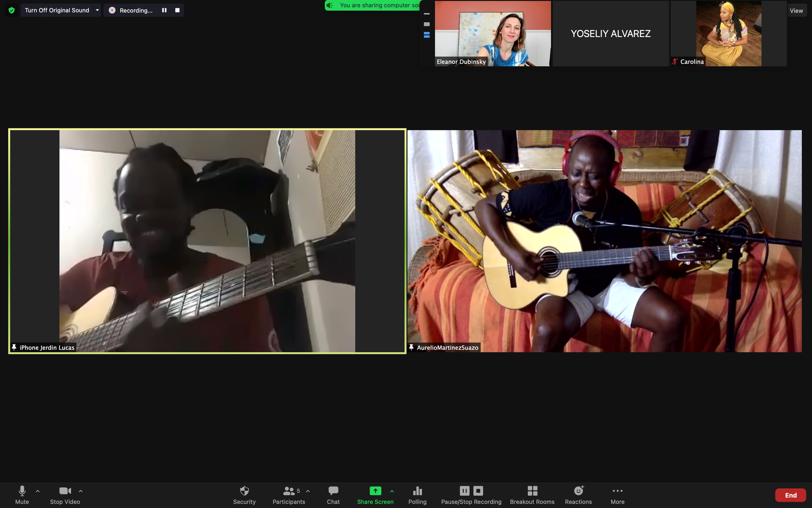This screenshot has height=508, width=812.
Task: Click the green Share Screen icon
Action: [375, 491]
